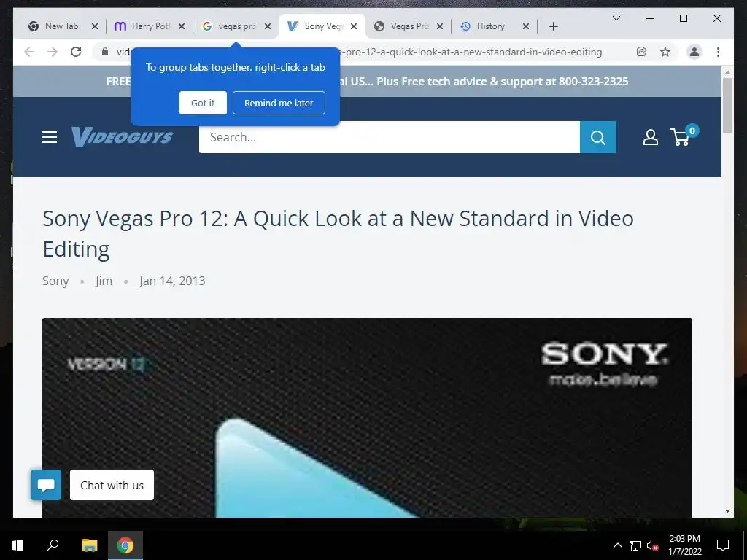Switch to the vegas pro Google tab

pos(237,26)
